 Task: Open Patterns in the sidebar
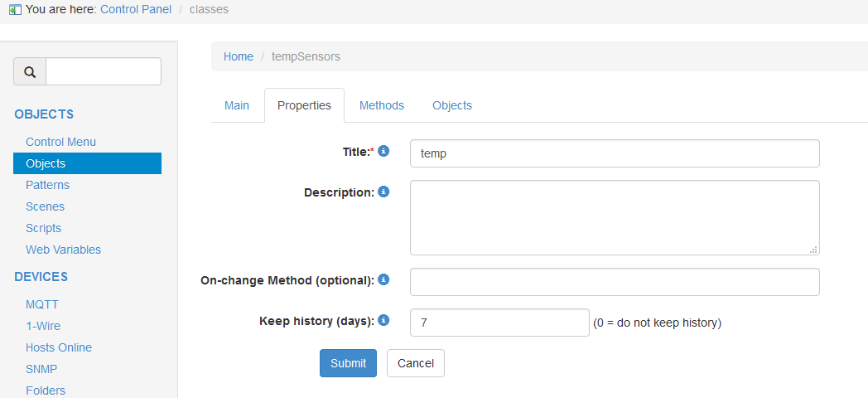pos(48,185)
